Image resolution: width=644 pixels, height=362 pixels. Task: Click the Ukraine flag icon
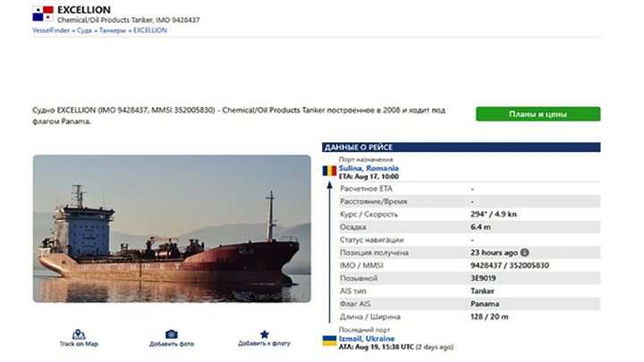329,341
